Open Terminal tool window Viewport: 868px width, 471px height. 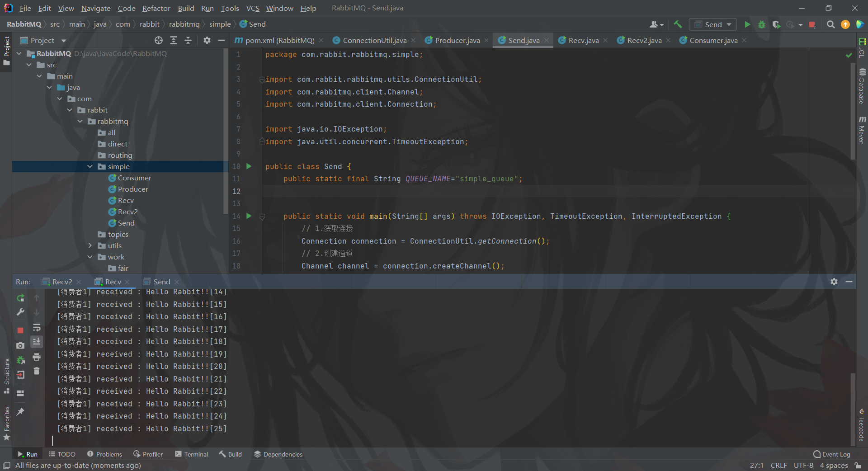click(x=191, y=454)
